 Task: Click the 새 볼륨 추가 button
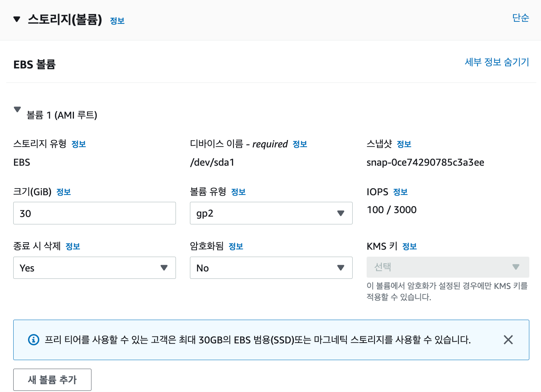[x=52, y=380]
